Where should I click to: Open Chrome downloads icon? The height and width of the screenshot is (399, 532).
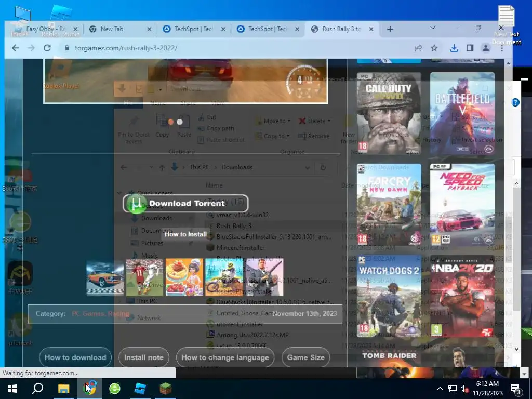click(x=454, y=48)
